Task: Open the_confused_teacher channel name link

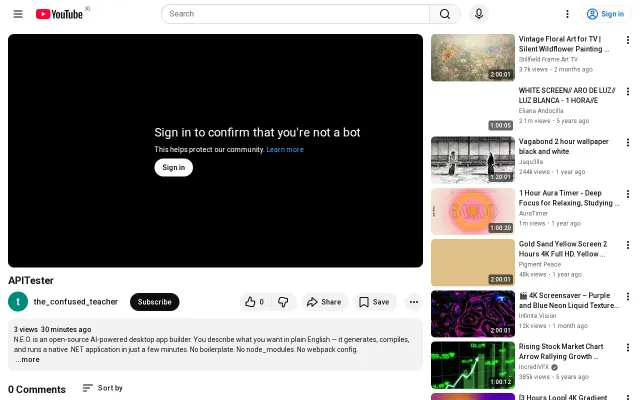Action: tap(76, 302)
